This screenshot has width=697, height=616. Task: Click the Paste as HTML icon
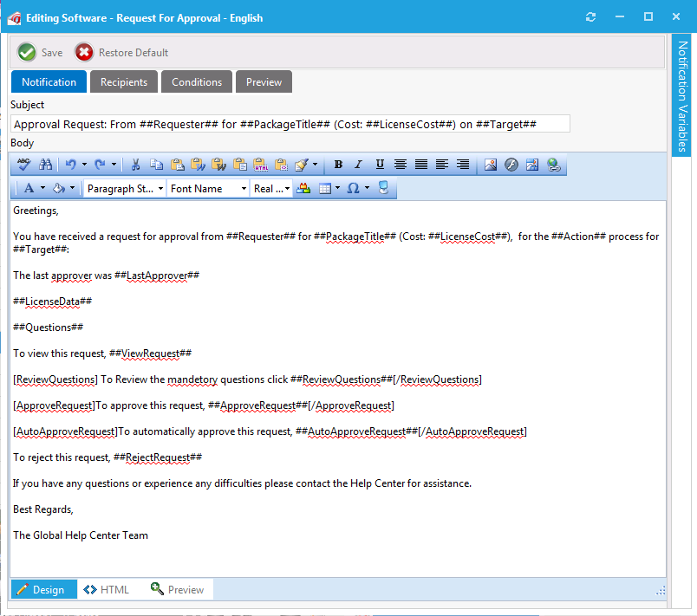pos(260,165)
